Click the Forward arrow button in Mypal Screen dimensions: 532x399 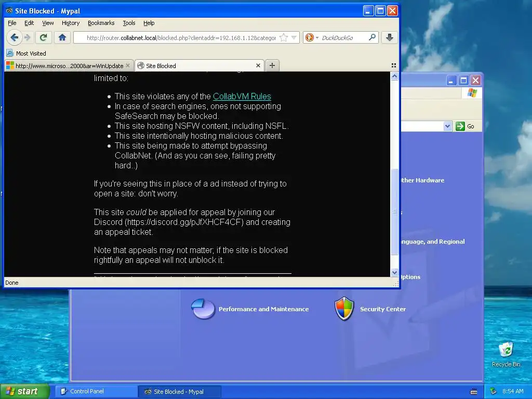point(28,37)
